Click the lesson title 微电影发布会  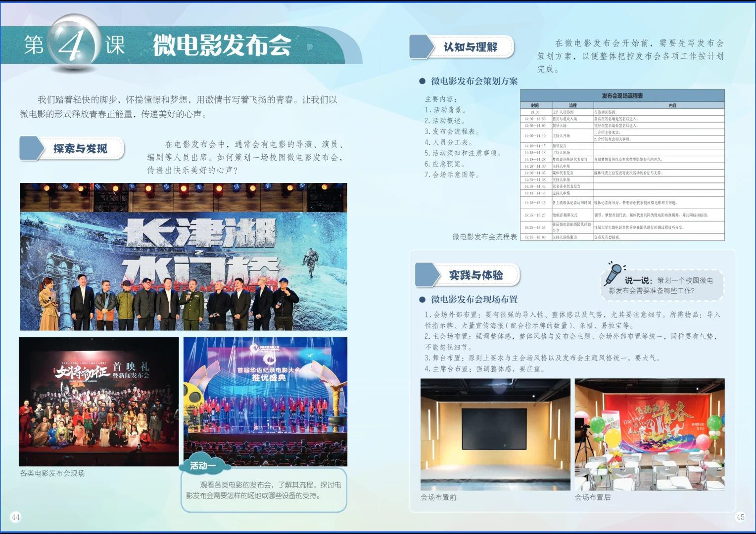tap(222, 45)
